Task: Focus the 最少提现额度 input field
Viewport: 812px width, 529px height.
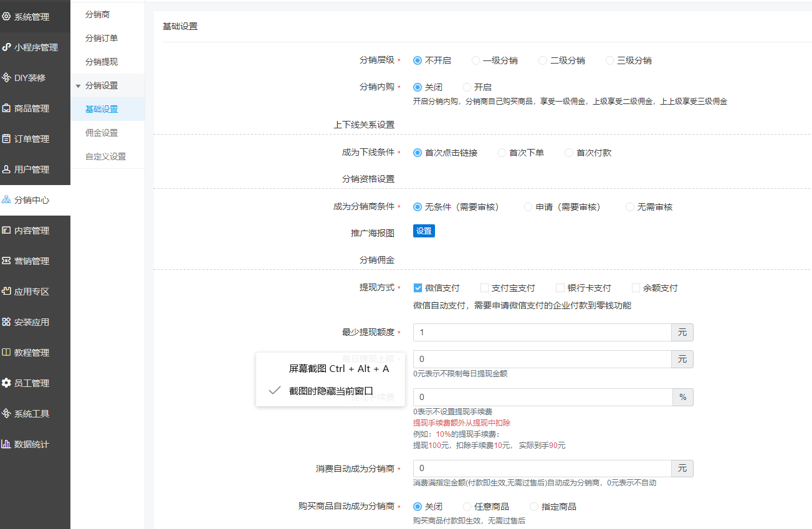Action: pos(542,332)
